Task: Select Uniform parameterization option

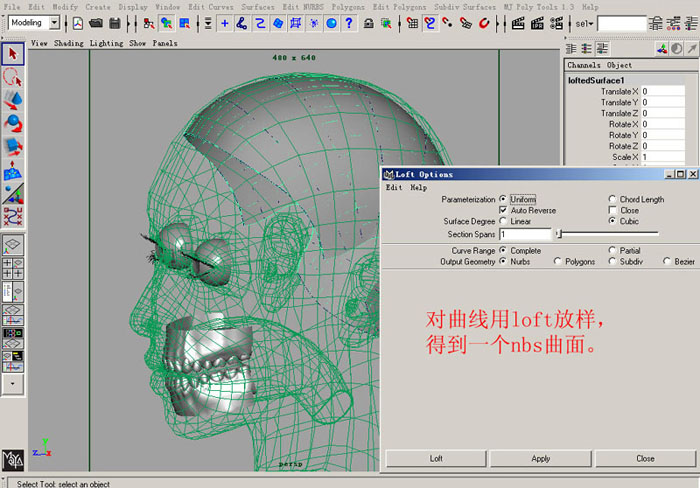Action: (503, 199)
